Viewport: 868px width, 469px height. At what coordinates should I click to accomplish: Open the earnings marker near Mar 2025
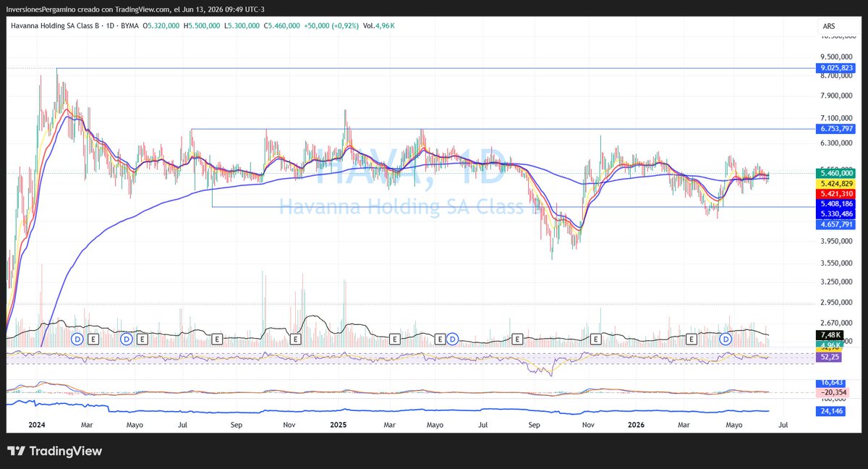point(394,339)
